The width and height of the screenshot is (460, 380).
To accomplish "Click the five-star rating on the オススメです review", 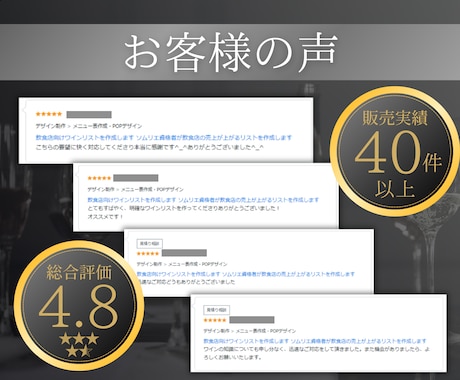I will [99, 178].
